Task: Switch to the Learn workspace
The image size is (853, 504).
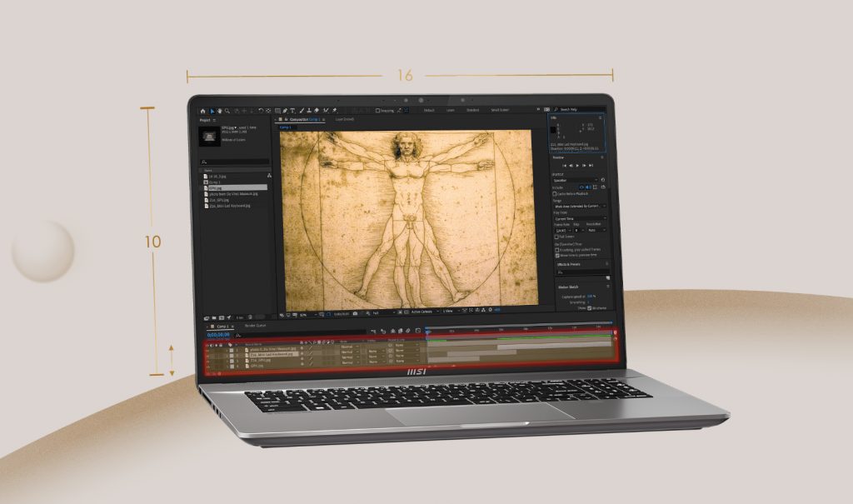Action: (451, 110)
